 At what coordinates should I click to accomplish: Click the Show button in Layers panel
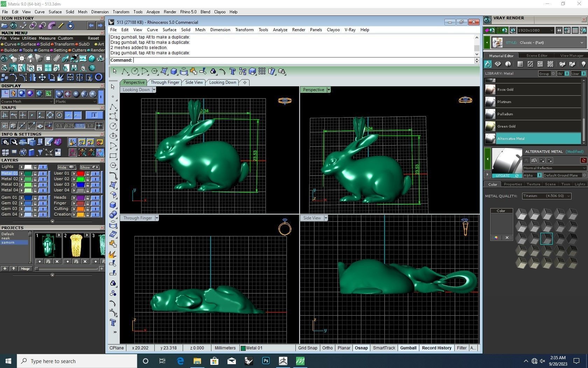click(x=89, y=167)
